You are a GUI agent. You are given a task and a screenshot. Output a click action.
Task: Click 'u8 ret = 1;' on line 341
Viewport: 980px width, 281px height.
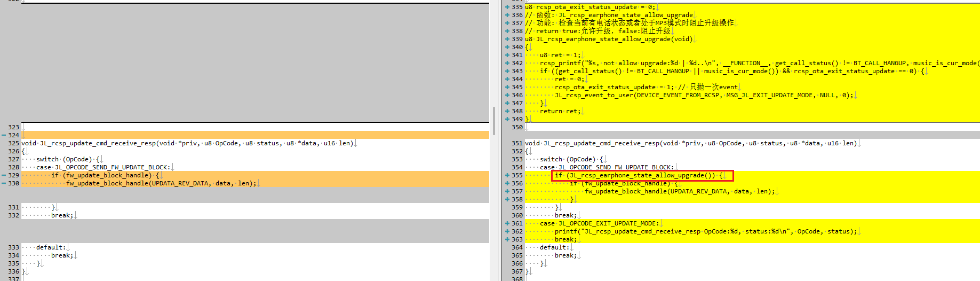[560, 55]
